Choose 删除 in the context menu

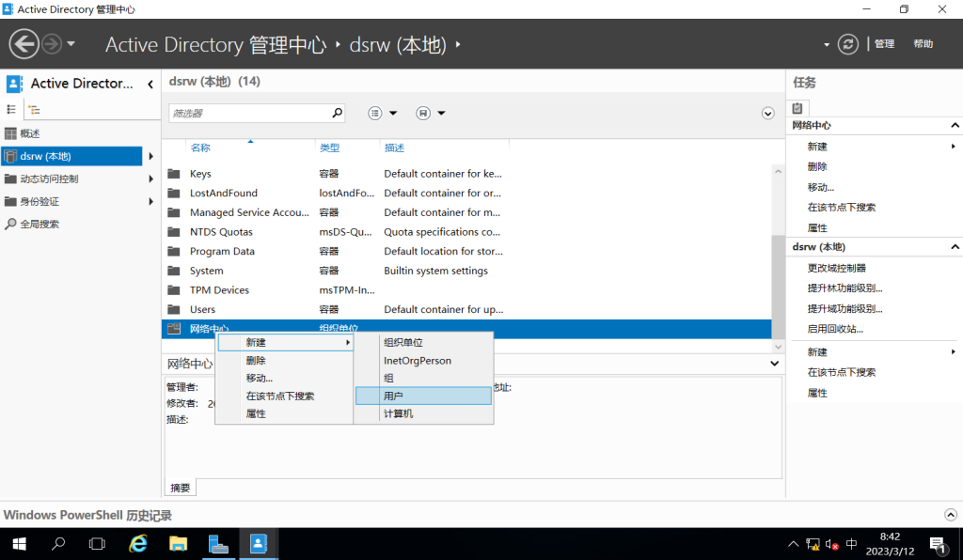click(285, 361)
